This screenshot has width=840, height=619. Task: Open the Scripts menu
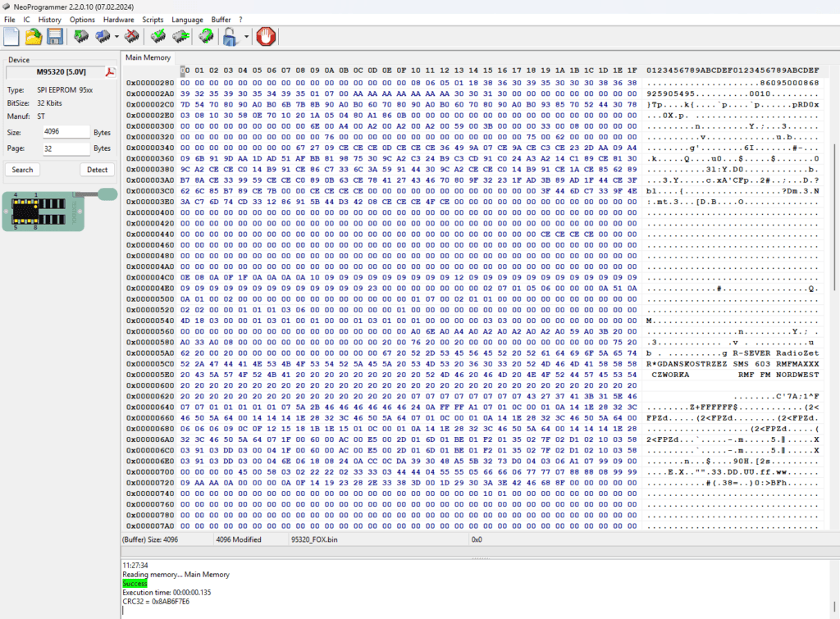click(x=153, y=19)
